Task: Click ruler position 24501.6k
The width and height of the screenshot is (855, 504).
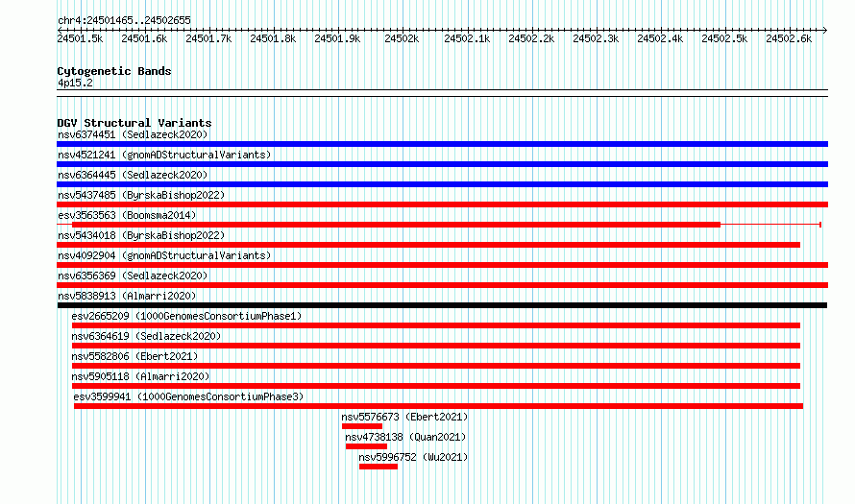Action: (x=144, y=38)
